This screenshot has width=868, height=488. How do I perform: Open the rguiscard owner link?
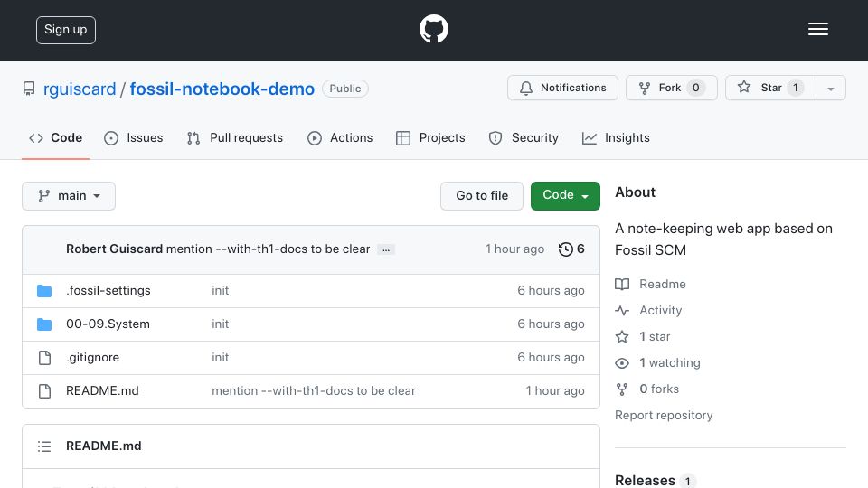(80, 89)
